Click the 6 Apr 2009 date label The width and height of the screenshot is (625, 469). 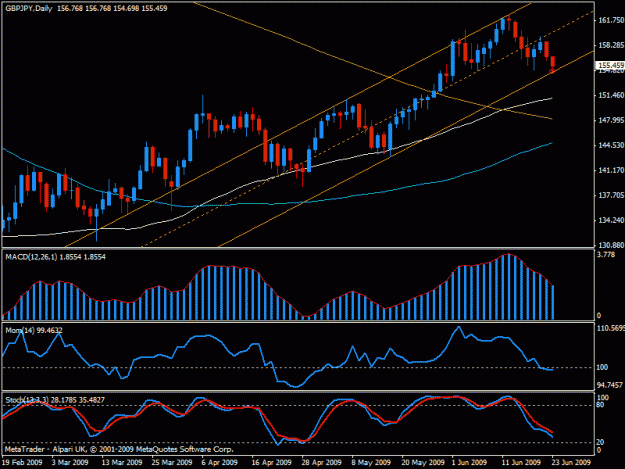click(x=220, y=463)
